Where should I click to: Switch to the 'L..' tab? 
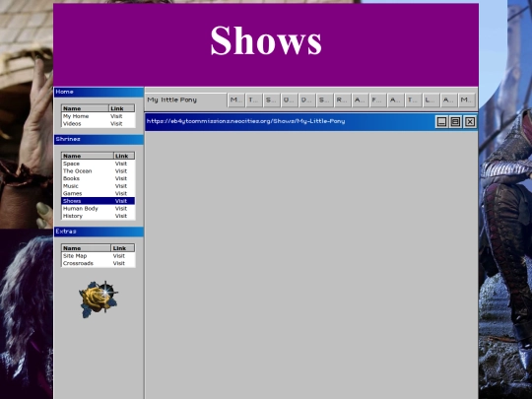[x=431, y=100]
